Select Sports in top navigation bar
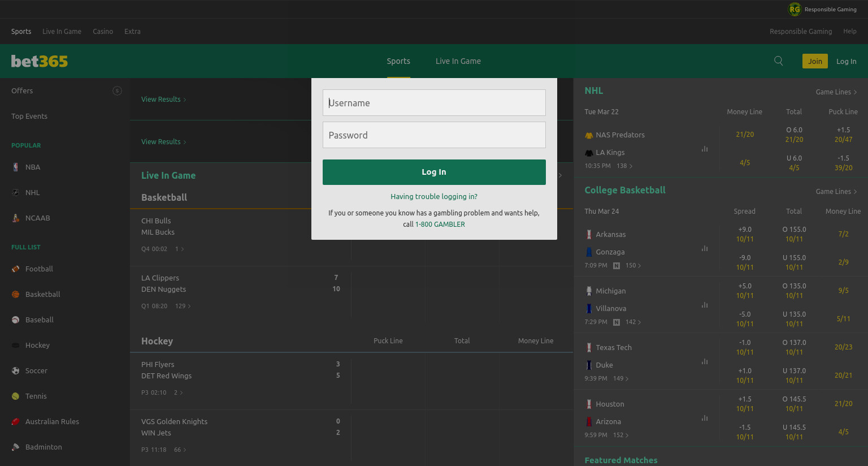 tap(21, 32)
